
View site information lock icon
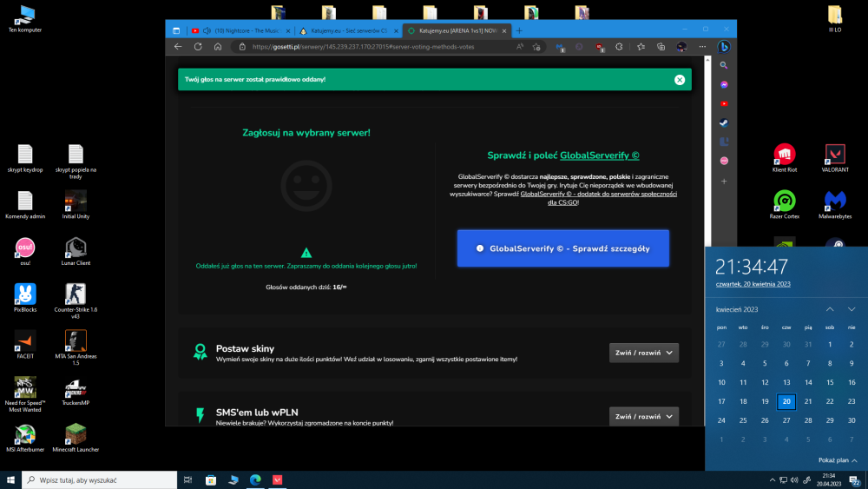pyautogui.click(x=242, y=47)
